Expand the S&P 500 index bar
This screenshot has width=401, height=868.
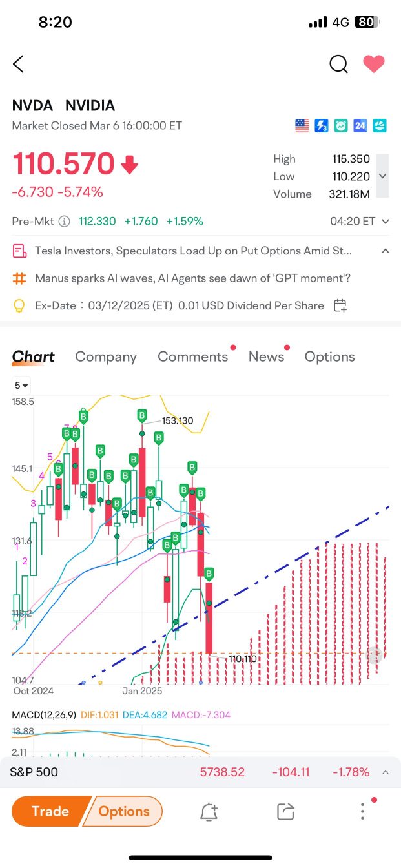(x=386, y=772)
